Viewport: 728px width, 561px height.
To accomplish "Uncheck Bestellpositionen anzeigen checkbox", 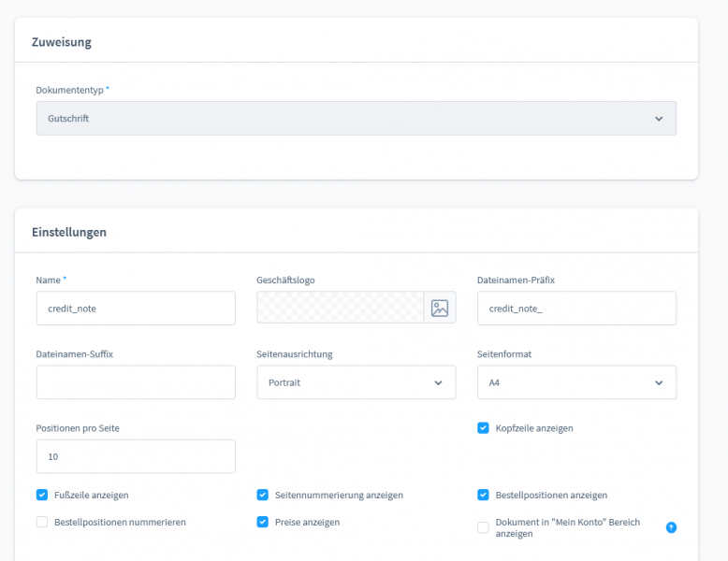I will pyautogui.click(x=483, y=495).
